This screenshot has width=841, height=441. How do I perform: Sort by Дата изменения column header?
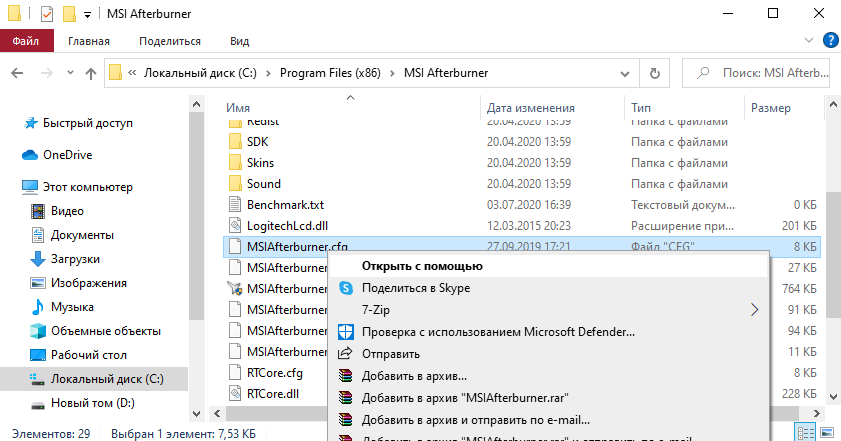530,108
